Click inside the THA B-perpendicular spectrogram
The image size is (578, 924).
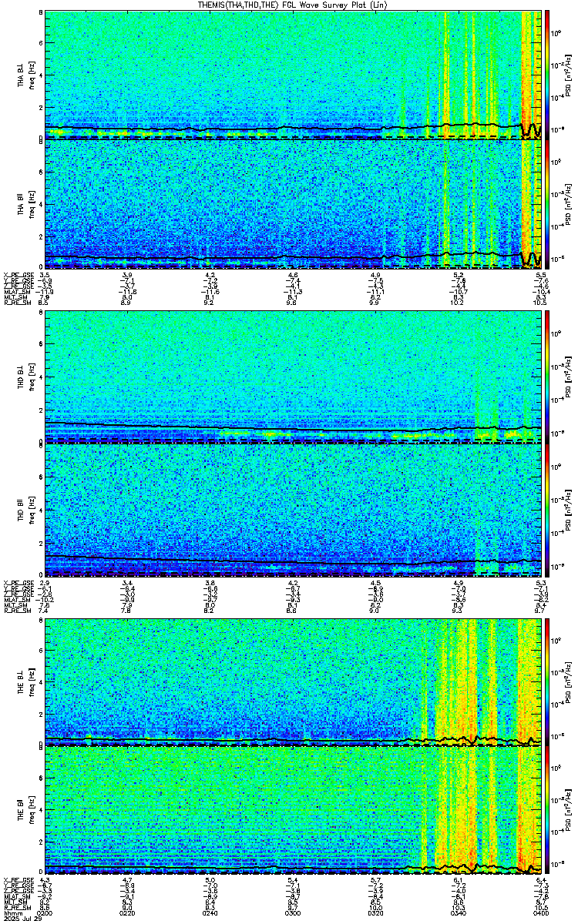click(293, 74)
